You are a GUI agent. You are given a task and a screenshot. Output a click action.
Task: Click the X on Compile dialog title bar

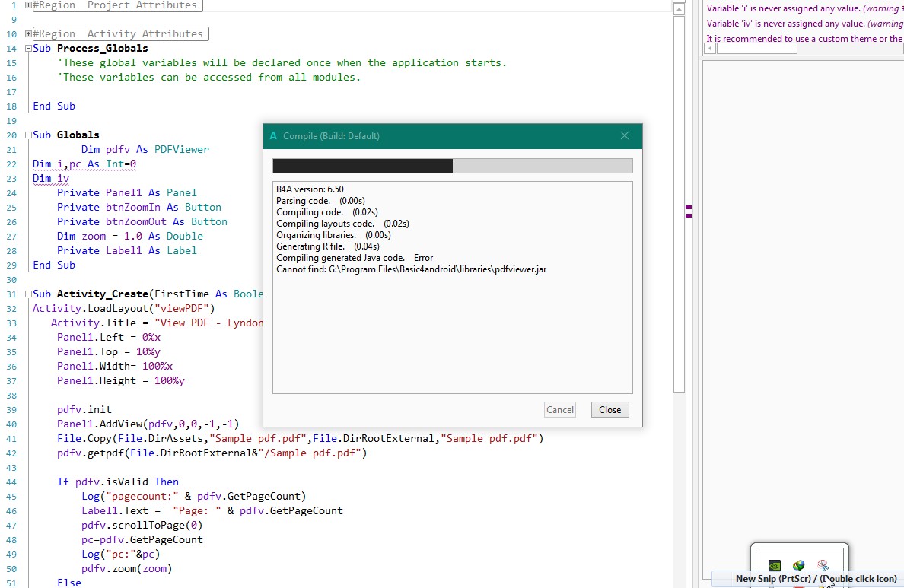[x=624, y=136]
